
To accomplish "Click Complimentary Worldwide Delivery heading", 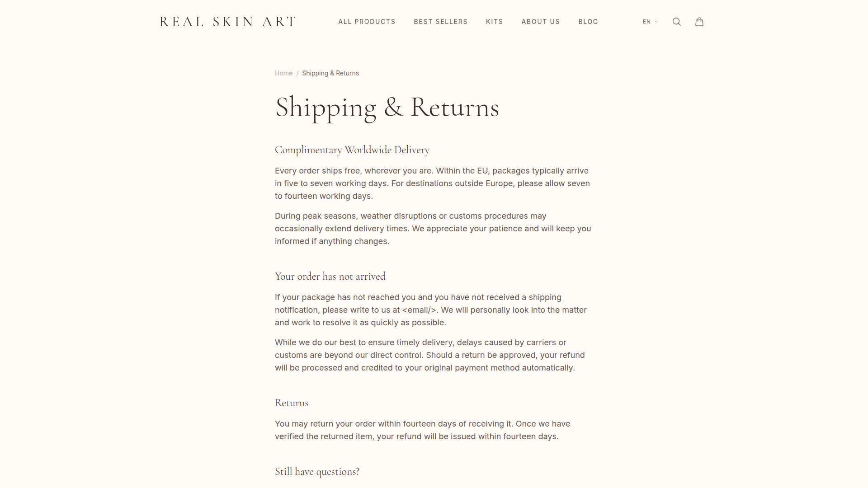I will tap(352, 150).
